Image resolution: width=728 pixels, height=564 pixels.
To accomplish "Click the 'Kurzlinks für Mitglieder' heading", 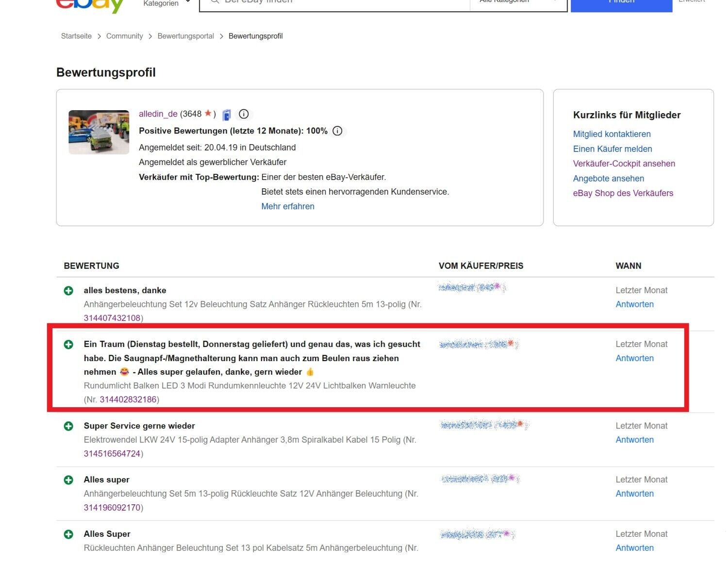I will (x=627, y=115).
